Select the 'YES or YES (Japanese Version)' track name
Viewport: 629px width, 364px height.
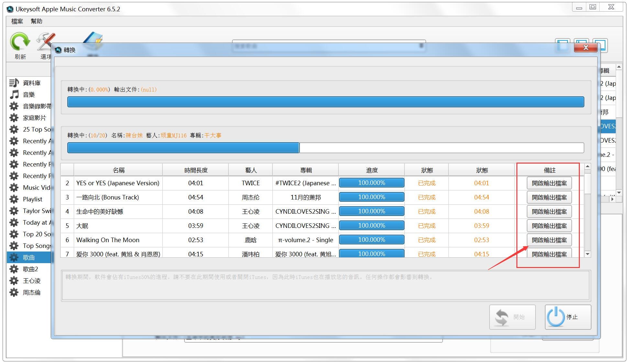(118, 183)
